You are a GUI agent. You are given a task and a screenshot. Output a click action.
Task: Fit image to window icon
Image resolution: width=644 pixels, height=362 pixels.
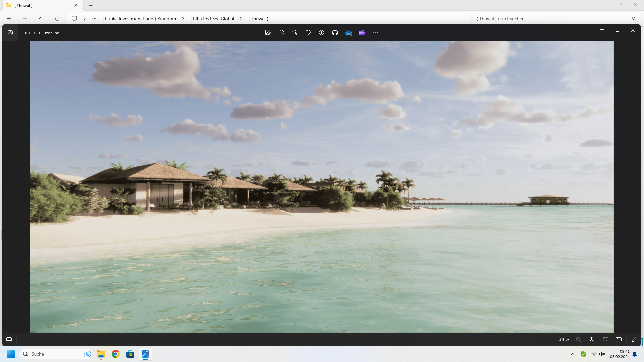[605, 339]
